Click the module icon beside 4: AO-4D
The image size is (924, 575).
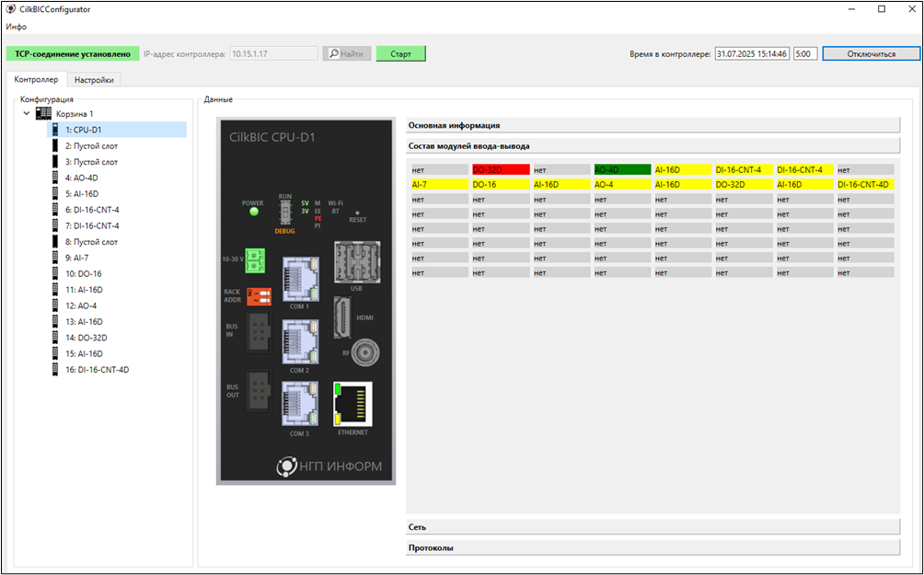[55, 178]
